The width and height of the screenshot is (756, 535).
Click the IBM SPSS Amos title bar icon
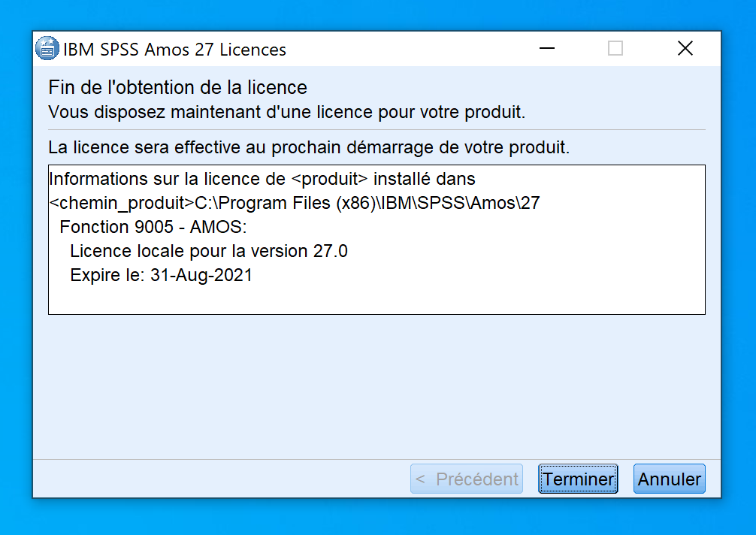(47, 49)
